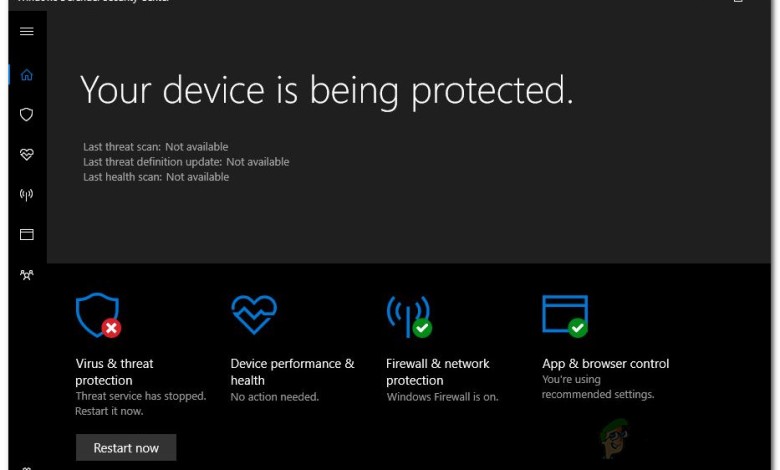
Task: Open the Firewall & network protection title link
Action: 436,372
